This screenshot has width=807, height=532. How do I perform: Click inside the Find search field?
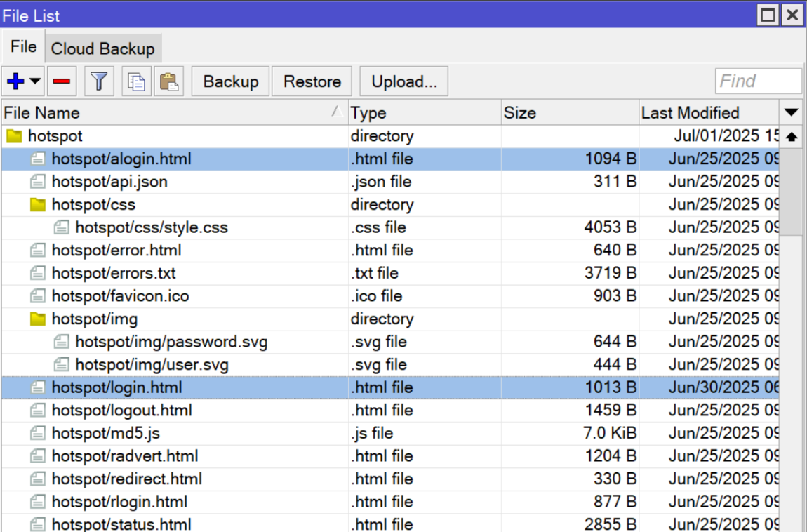tap(758, 81)
